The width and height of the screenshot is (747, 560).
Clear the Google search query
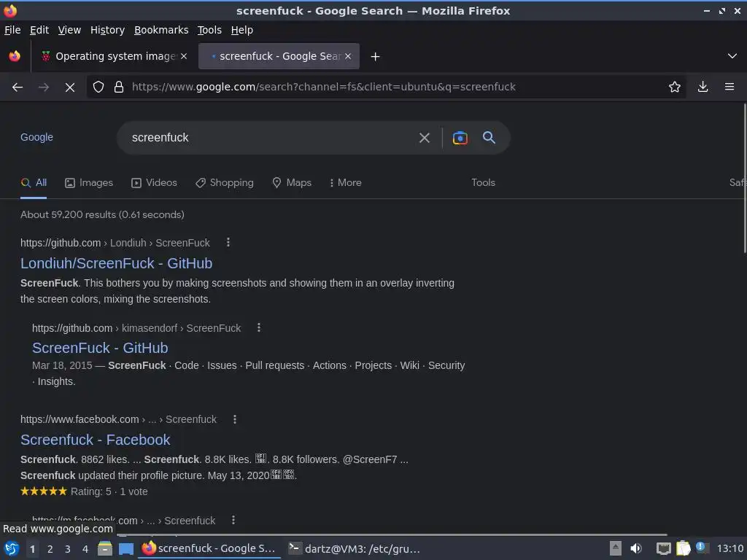[425, 138]
